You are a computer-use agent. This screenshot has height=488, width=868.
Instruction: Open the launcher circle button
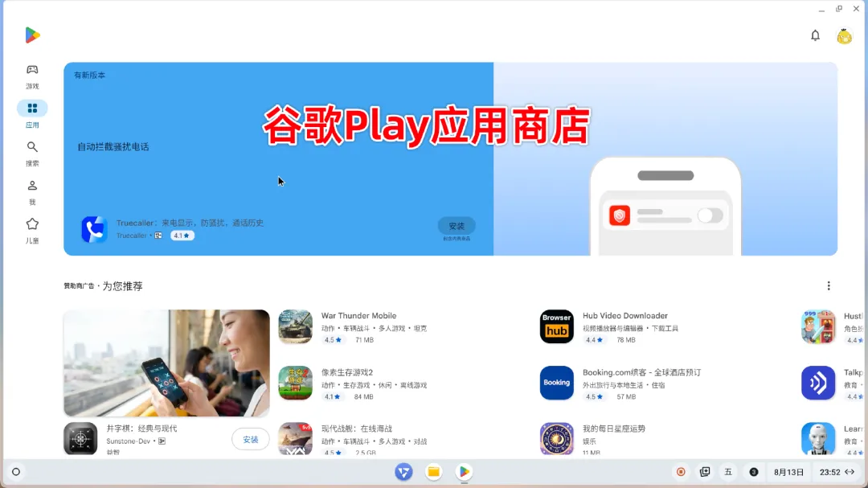tap(16, 472)
